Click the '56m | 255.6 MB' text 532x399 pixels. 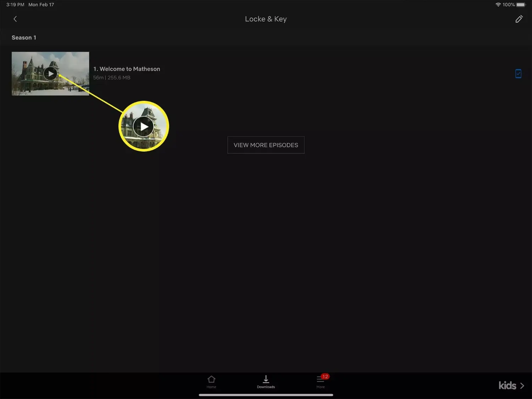tap(112, 77)
